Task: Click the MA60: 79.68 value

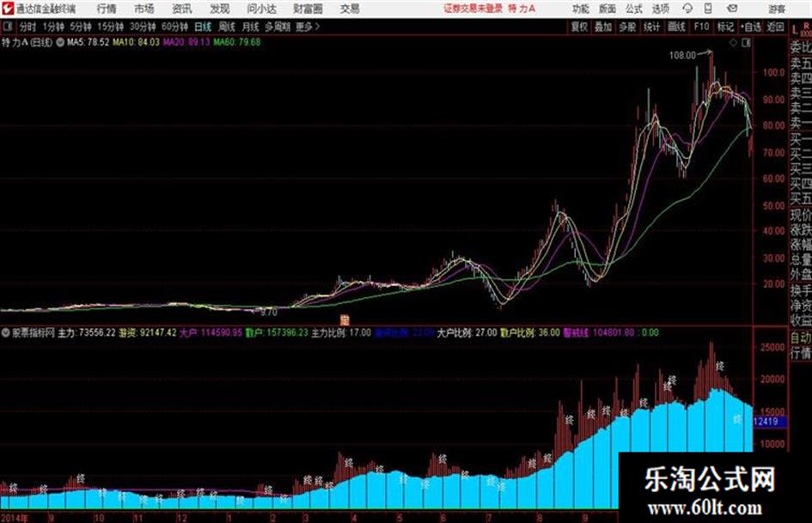Action: pos(236,42)
